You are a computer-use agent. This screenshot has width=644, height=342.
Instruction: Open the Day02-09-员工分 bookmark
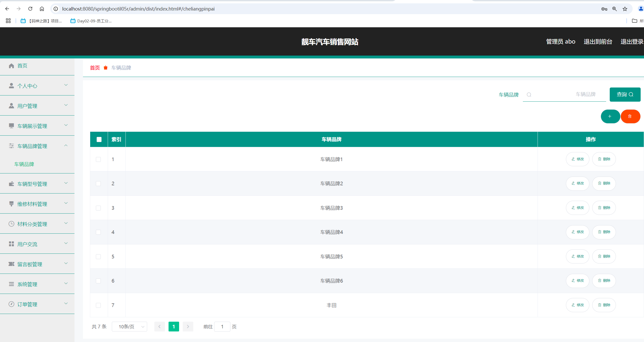[x=91, y=21]
